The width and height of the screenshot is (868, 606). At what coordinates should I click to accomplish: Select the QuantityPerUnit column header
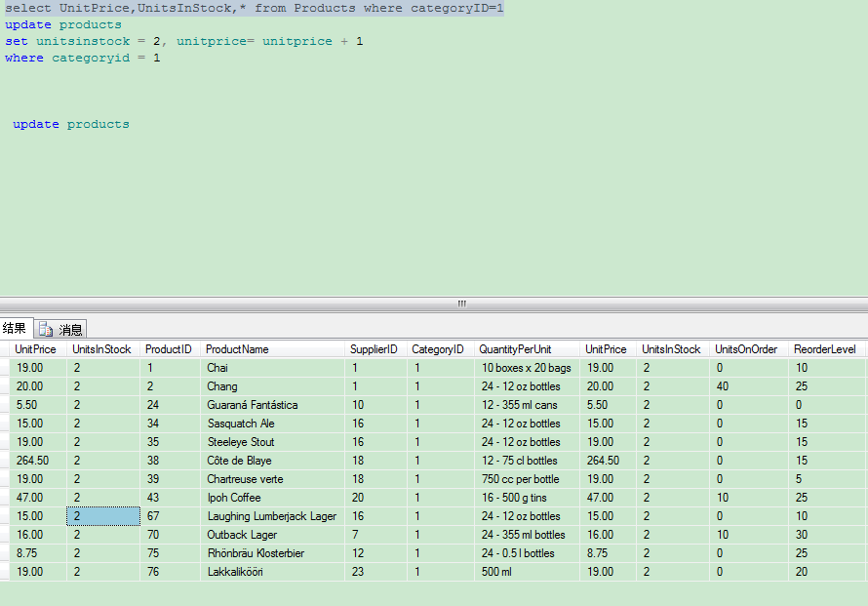tap(527, 349)
